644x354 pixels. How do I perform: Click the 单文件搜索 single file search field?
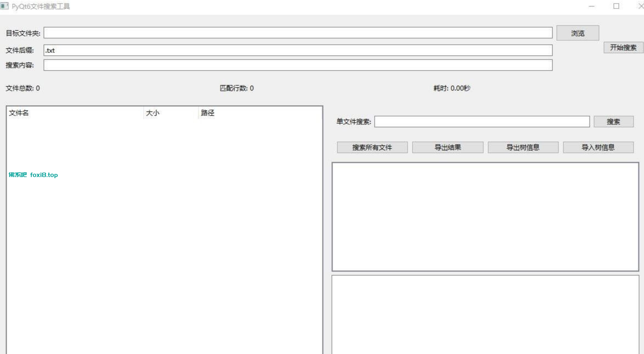(x=482, y=122)
